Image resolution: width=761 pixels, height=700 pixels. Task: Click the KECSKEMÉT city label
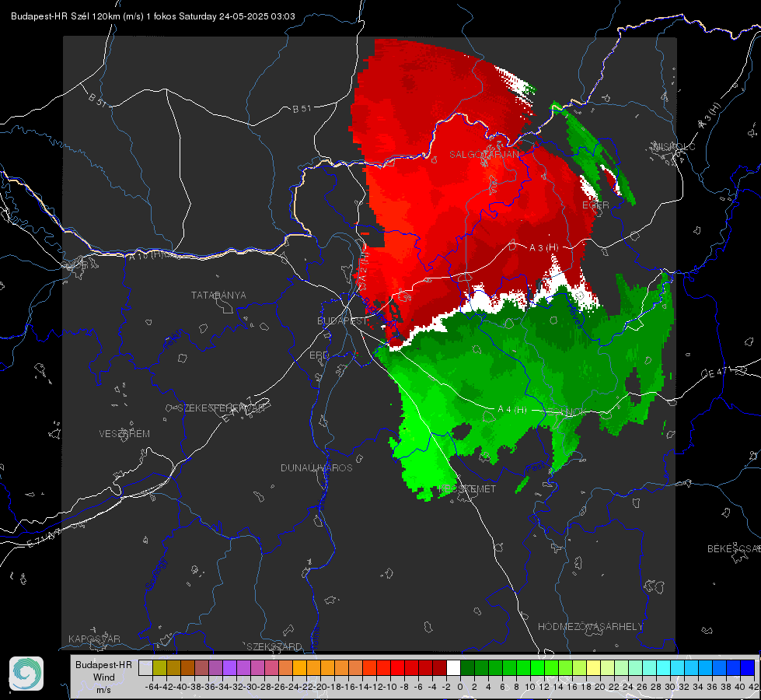point(467,488)
